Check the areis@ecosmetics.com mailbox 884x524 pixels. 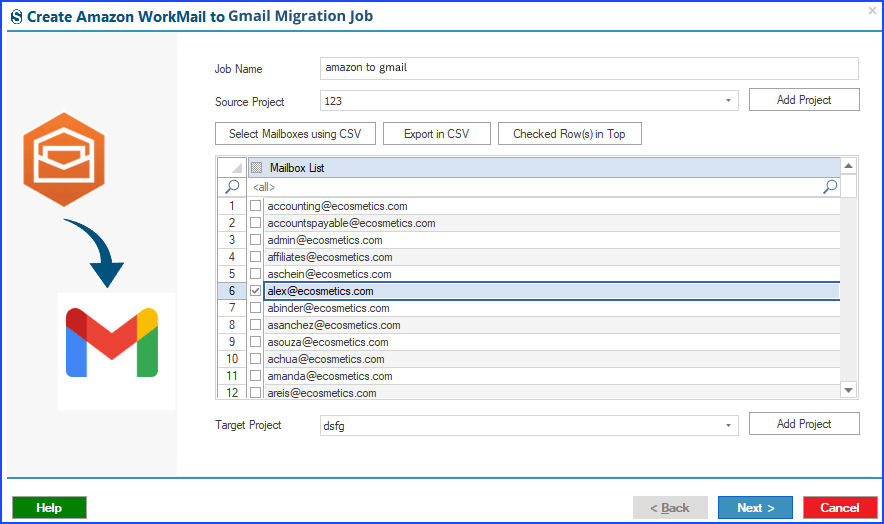[255, 393]
